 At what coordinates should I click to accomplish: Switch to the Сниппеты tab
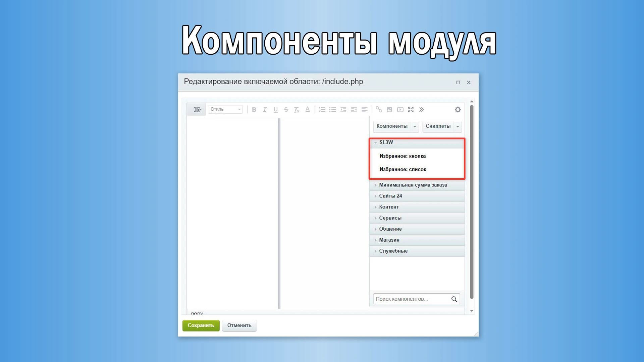click(x=438, y=126)
